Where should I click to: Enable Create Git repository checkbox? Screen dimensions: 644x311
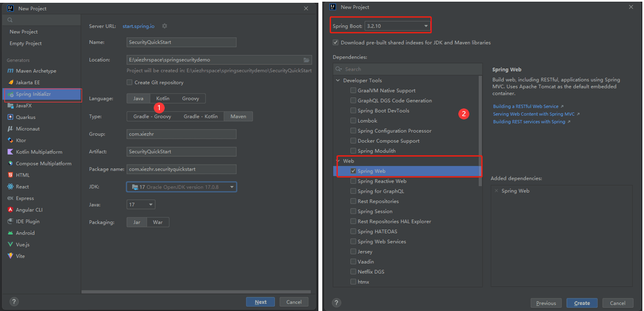click(x=130, y=83)
